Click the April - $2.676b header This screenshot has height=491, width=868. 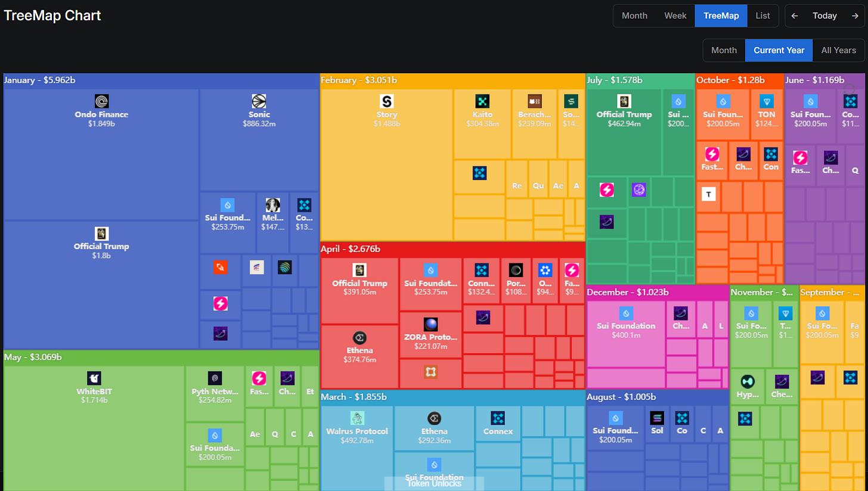(x=351, y=248)
